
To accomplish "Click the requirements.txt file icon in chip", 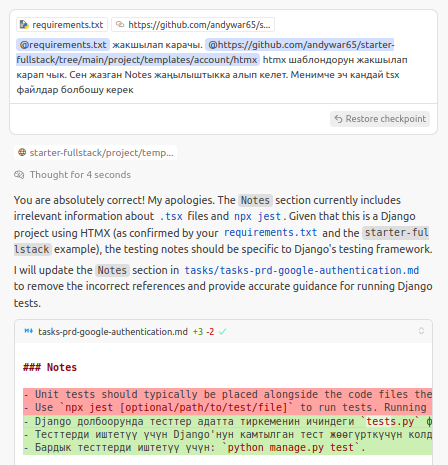I will tap(24, 25).
